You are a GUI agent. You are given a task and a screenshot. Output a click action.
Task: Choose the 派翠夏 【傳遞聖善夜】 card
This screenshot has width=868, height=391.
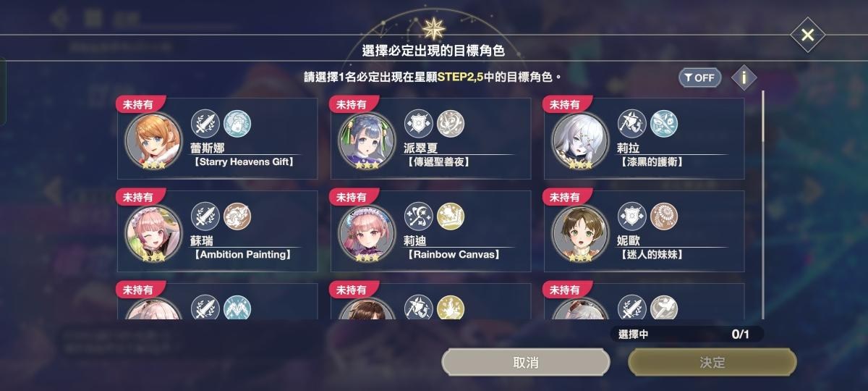coord(430,138)
